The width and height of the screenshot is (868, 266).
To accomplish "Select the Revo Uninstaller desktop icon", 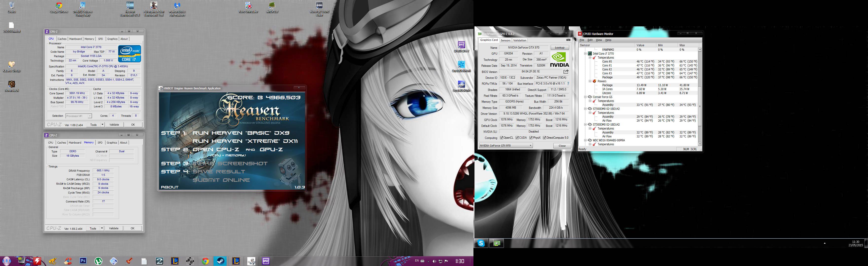I will click(248, 7).
